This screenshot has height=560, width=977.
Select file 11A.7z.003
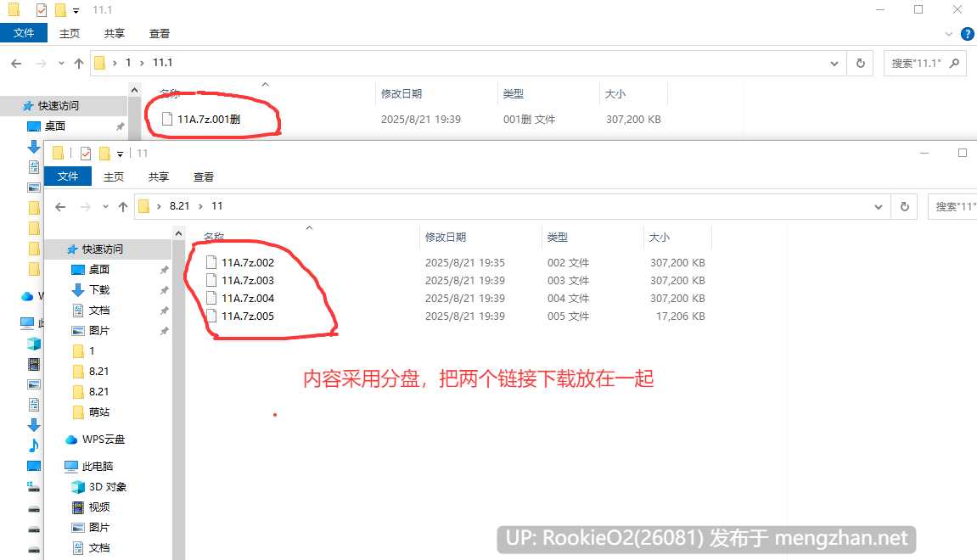click(x=247, y=280)
